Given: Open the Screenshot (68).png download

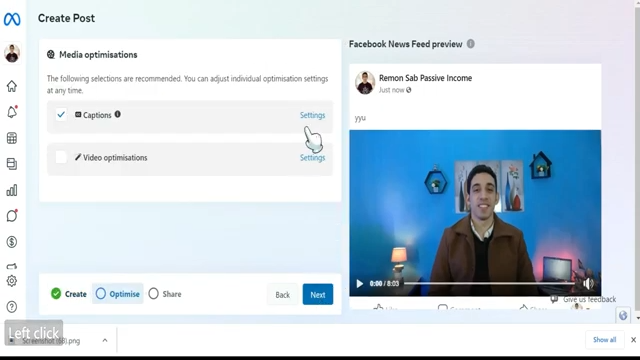Looking at the screenshot, I should [51, 341].
